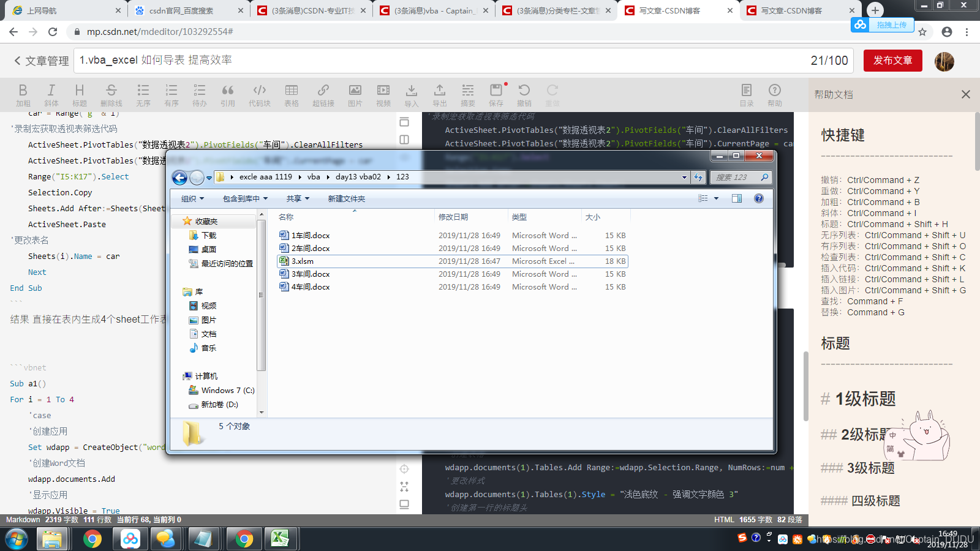Select the file 1车间.docx

click(x=311, y=235)
